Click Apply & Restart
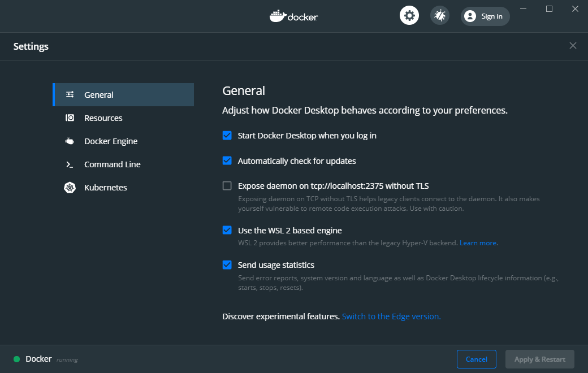Screen dimensions: 588x373 click(539, 359)
